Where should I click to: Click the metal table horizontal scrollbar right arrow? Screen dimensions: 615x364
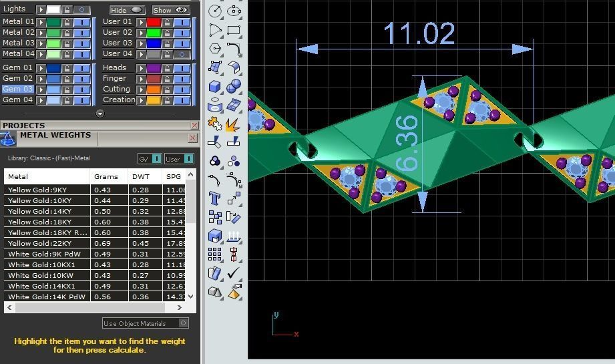180,307
